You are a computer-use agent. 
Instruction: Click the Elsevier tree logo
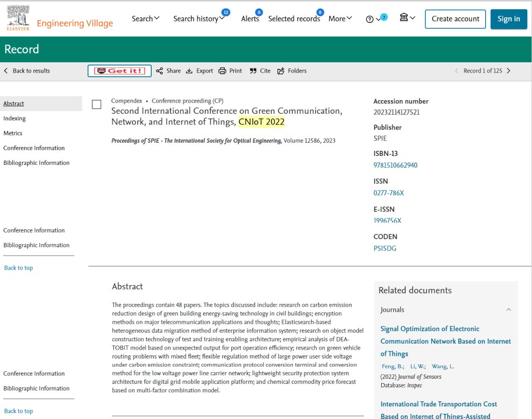[18, 18]
